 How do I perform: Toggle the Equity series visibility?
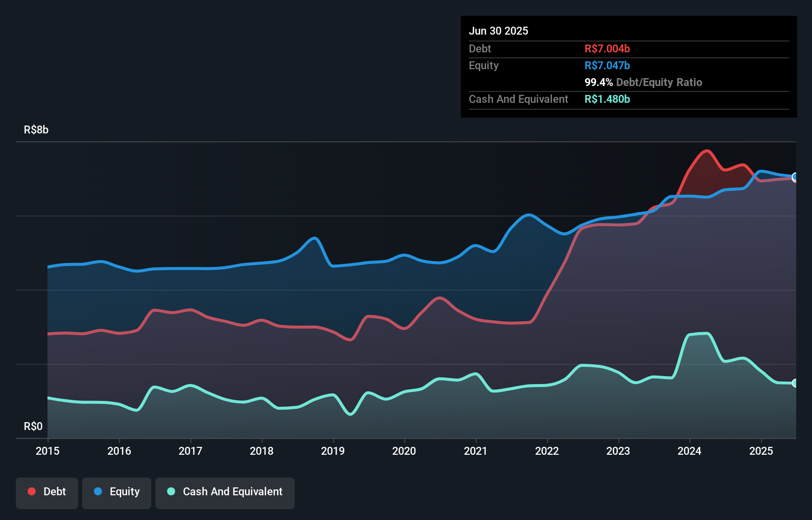pos(116,491)
